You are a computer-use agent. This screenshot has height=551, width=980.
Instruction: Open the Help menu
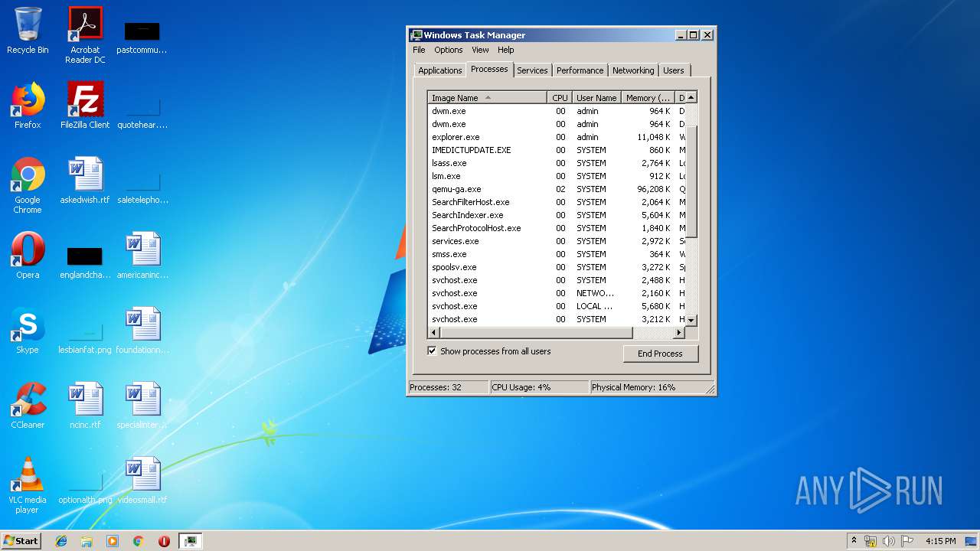click(x=506, y=50)
